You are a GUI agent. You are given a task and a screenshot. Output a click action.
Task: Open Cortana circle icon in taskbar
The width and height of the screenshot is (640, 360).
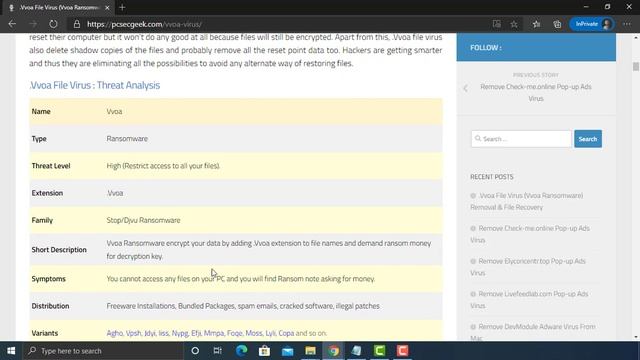195,351
